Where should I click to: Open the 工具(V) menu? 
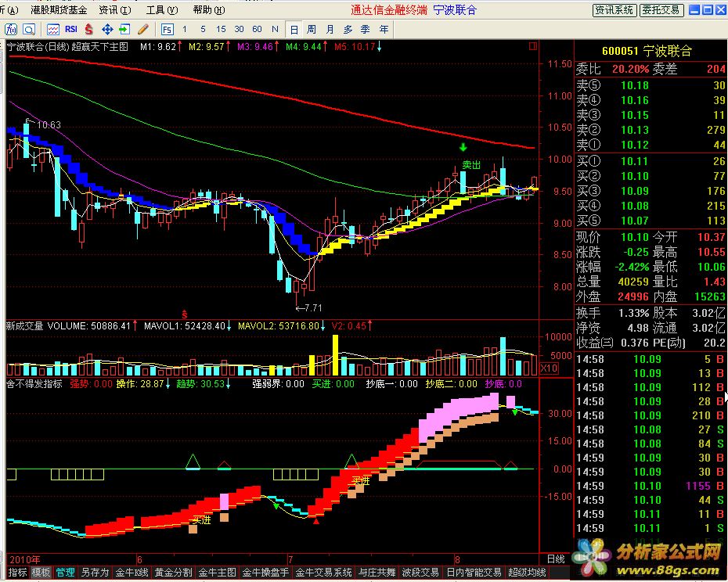click(162, 9)
